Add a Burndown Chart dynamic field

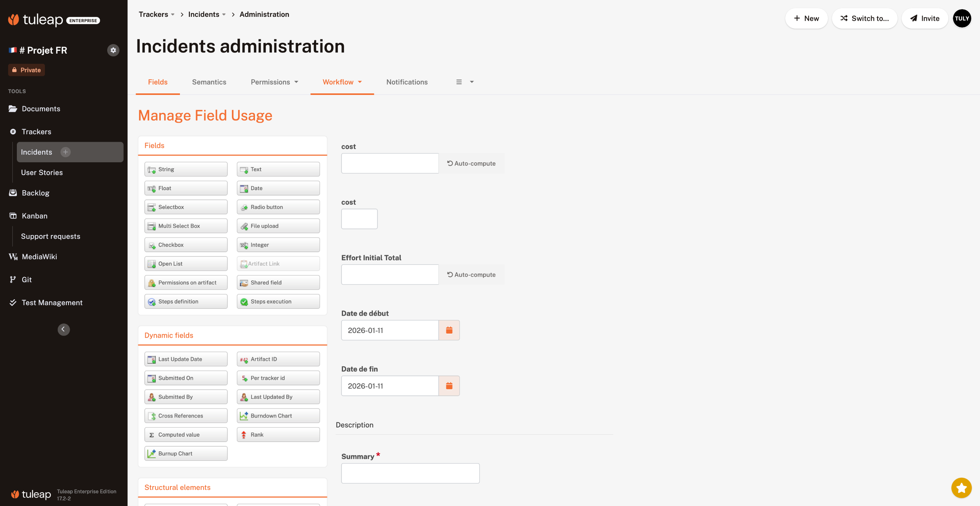(x=278, y=416)
